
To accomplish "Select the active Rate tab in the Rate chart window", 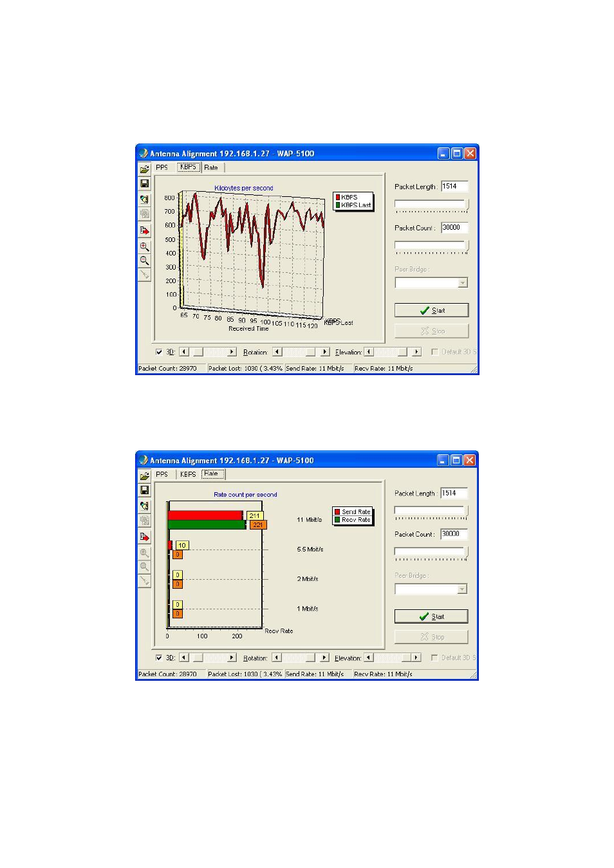I will 212,474.
